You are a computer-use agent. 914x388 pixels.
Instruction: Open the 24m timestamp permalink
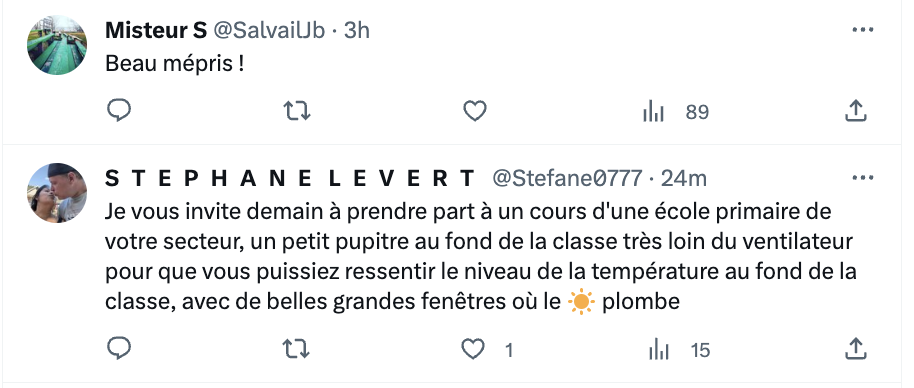coord(684,178)
